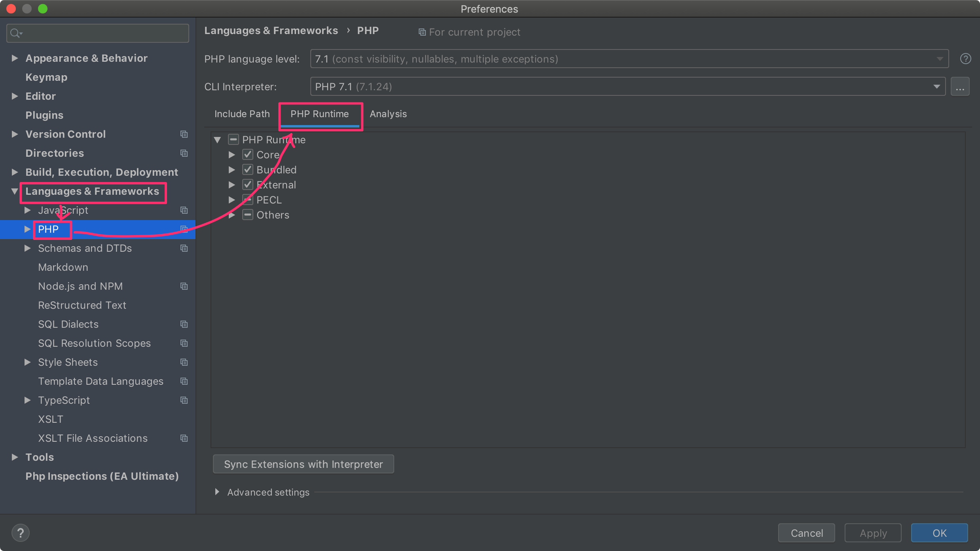Expand the Advanced settings section
Image resolution: width=980 pixels, height=551 pixels.
pos(217,492)
